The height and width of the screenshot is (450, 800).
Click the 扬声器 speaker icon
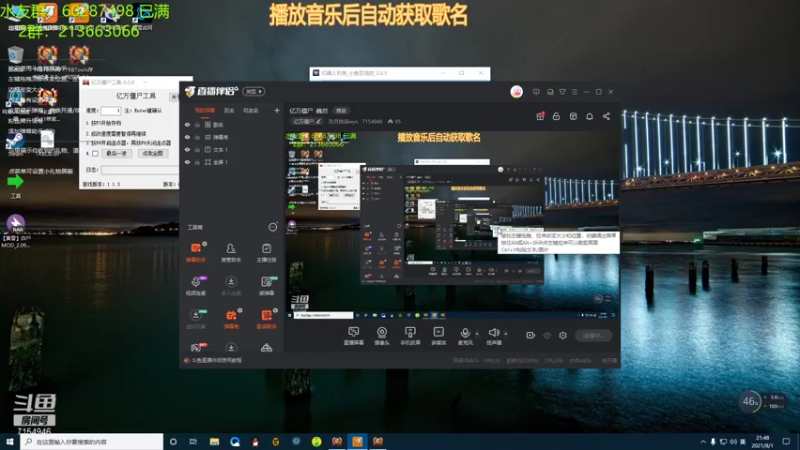click(493, 334)
